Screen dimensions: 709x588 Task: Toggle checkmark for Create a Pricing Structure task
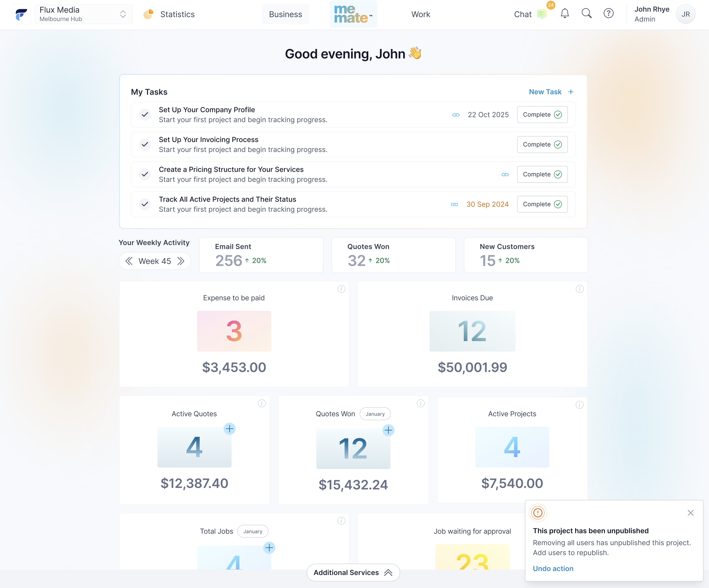pos(145,174)
